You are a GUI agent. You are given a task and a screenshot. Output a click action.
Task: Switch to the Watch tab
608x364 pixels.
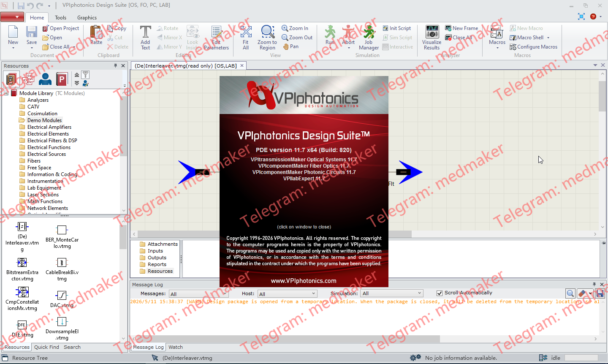[176, 347]
